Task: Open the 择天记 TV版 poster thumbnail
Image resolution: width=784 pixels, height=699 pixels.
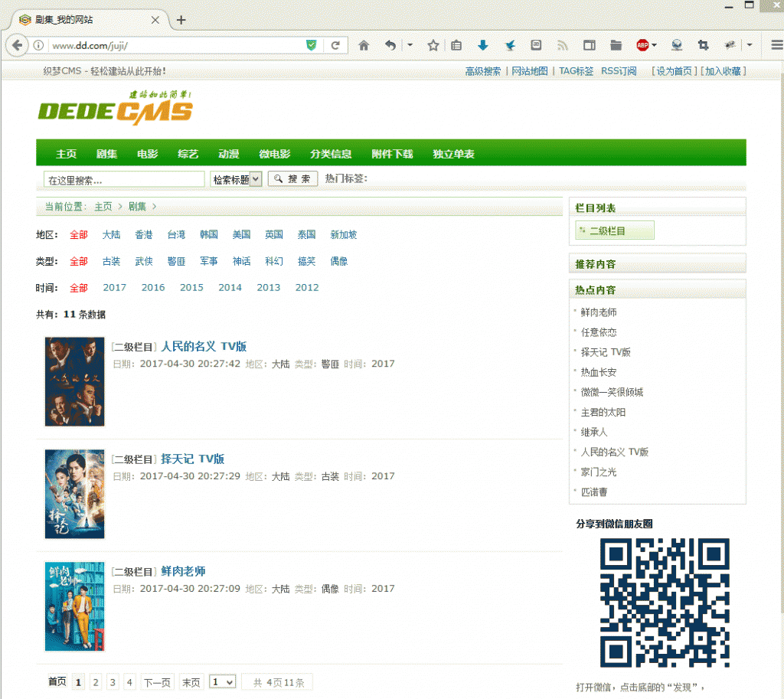Action: [75, 494]
